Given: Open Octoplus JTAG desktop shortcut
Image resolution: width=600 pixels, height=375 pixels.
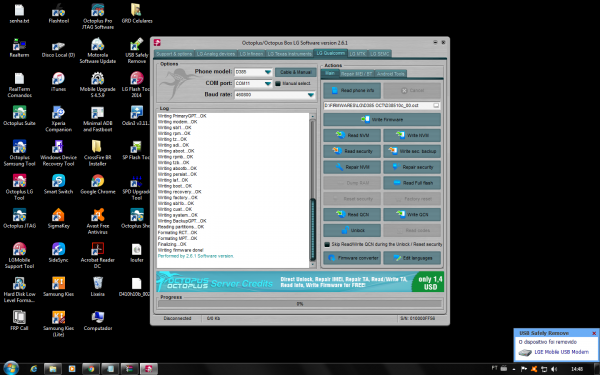Looking at the screenshot, I should coord(19,218).
